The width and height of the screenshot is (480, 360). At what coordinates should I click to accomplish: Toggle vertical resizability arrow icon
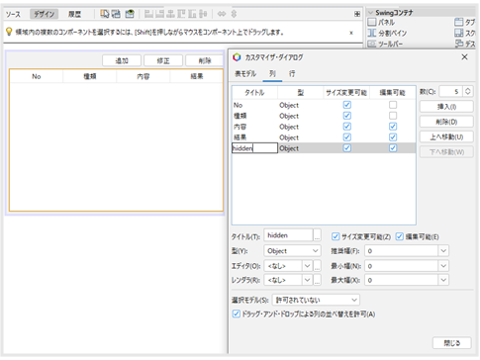[234, 14]
